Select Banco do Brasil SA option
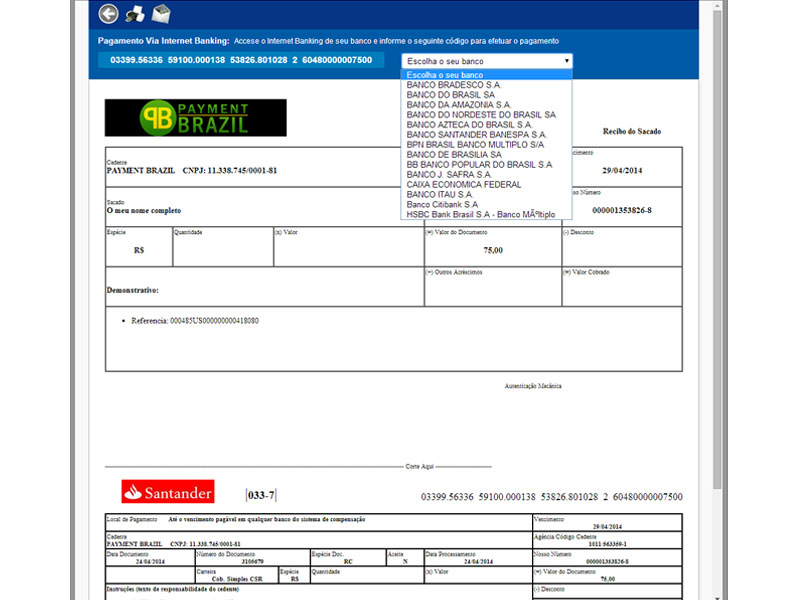The width and height of the screenshot is (800, 600). click(x=450, y=95)
